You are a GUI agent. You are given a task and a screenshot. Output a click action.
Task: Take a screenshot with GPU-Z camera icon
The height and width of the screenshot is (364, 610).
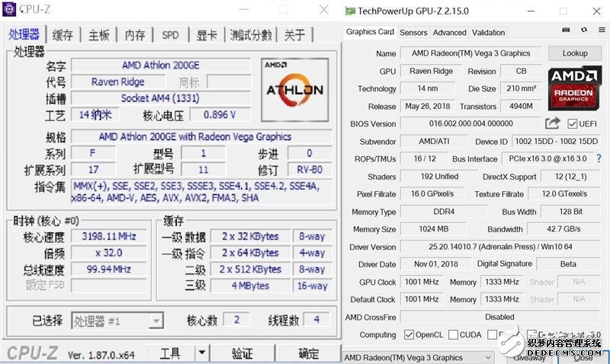(x=566, y=30)
